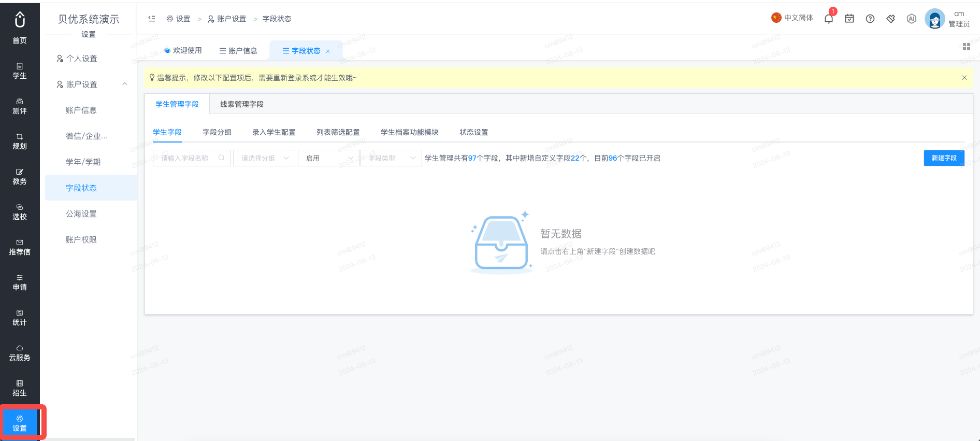980x441 pixels.
Task: Open the 启用 status dropdown
Action: (329, 158)
